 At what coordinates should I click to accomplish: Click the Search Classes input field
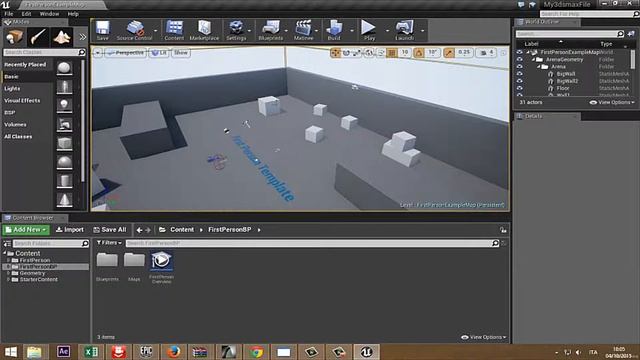(x=44, y=52)
